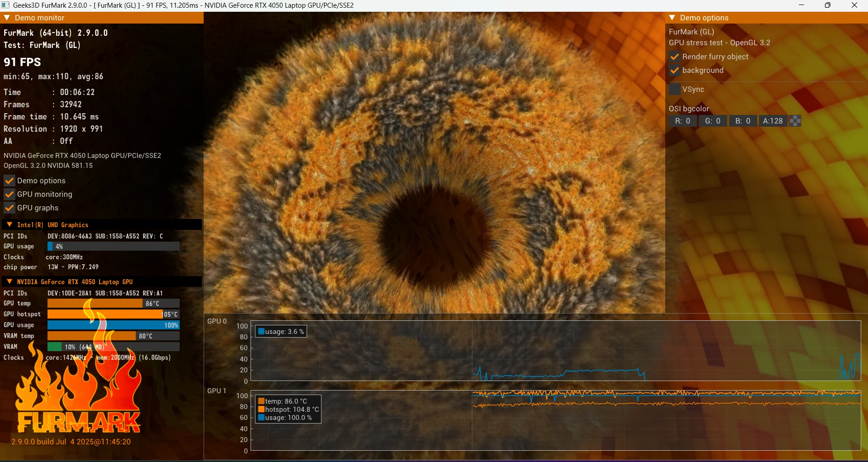Minimize the FurMark window
Screen dimensions: 868x462
[x=801, y=5]
